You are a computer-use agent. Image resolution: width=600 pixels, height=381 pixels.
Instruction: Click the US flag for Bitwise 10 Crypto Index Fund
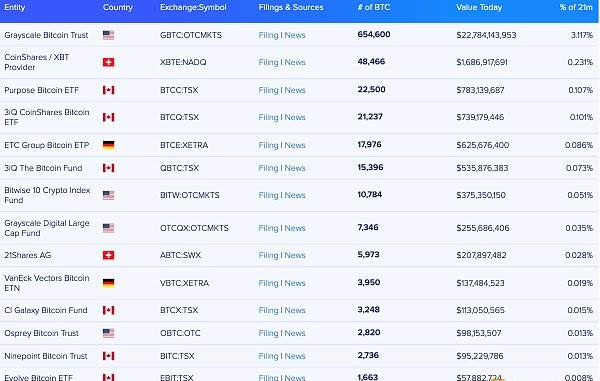tap(108, 195)
